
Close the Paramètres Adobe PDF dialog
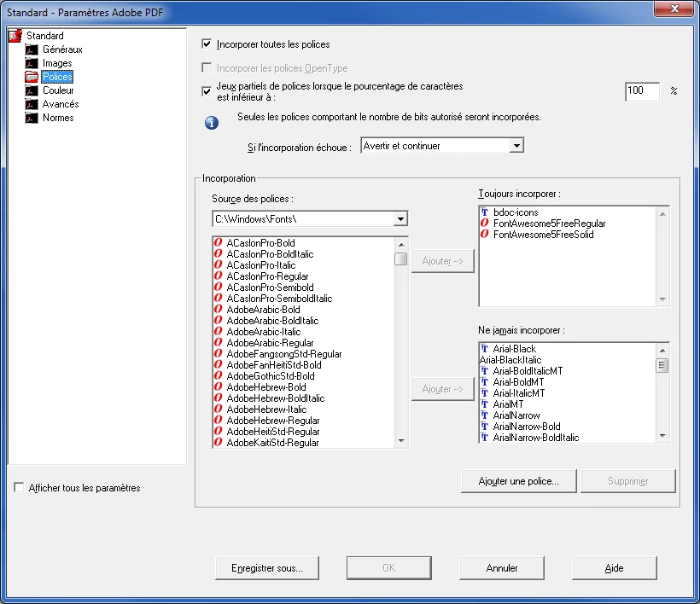pos(674,9)
